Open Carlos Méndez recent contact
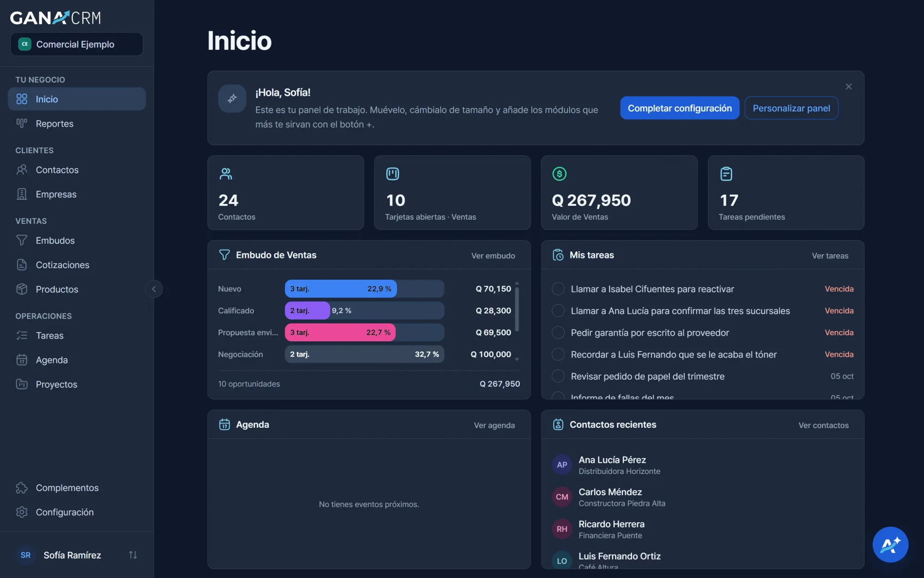 [x=702, y=497]
